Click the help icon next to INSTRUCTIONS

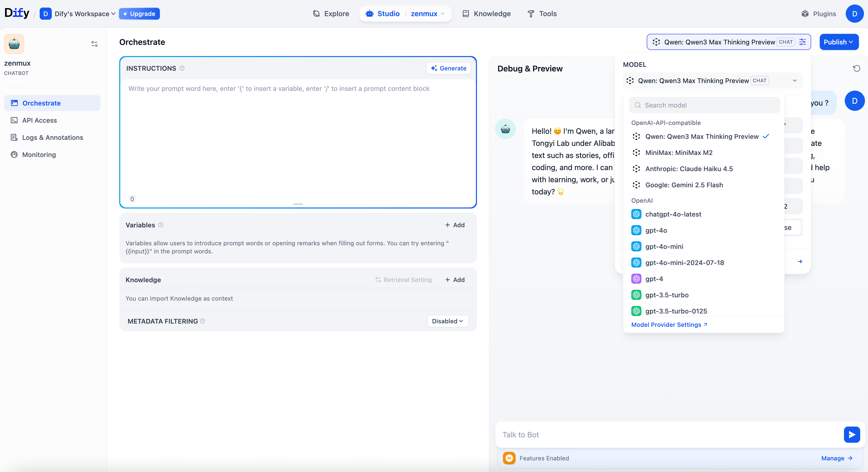(182, 68)
